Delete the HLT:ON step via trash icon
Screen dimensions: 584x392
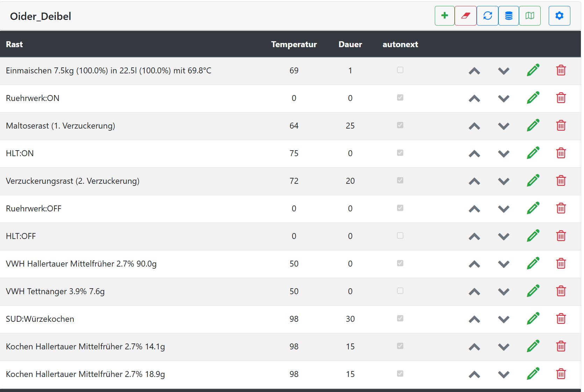click(561, 153)
